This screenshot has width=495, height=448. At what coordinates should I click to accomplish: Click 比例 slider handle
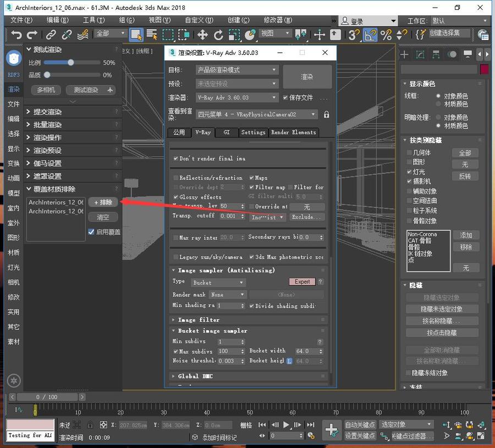(x=71, y=63)
